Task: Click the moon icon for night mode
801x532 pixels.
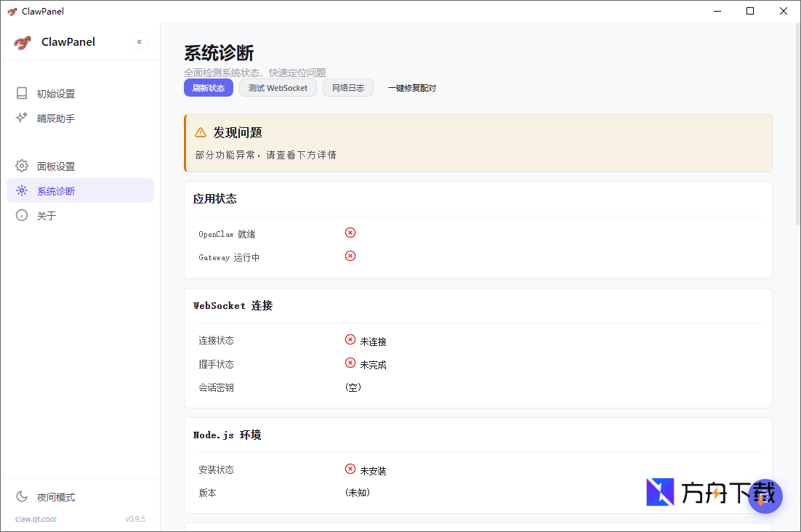Action: (22, 497)
